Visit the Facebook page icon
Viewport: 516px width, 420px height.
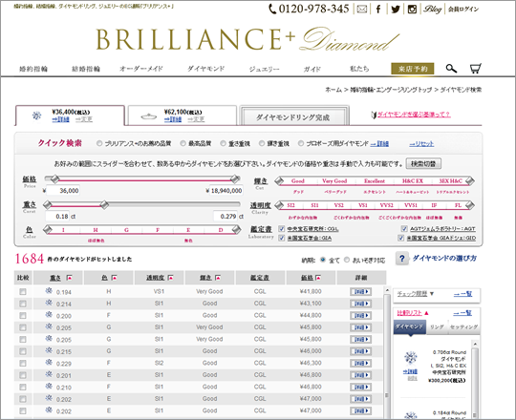(x=378, y=9)
